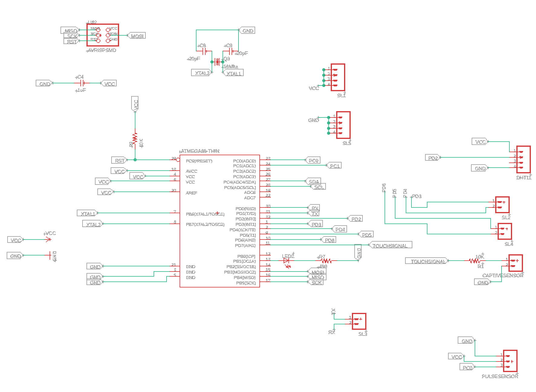Select the SL1 four-pin header
Image resolution: width=536 pixels, height=392 pixels.
[338, 77]
